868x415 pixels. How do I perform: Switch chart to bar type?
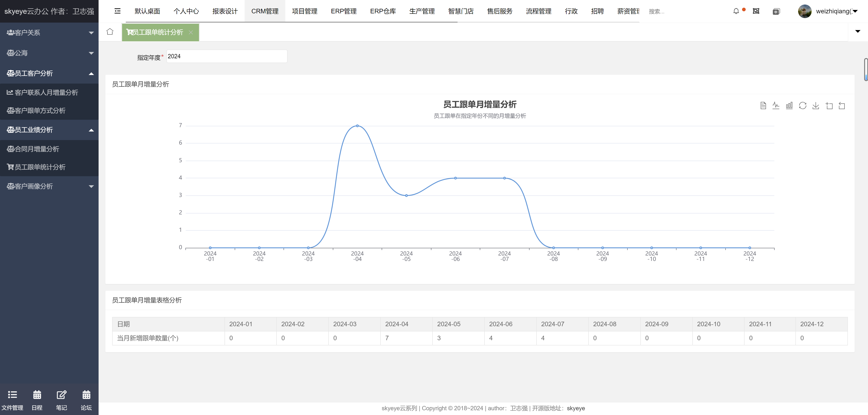click(789, 106)
